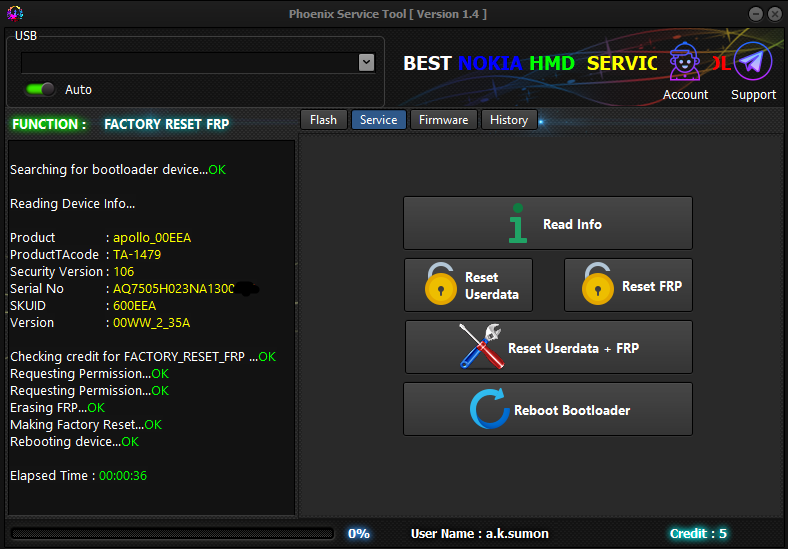Click the Read Info button label

pos(572,224)
